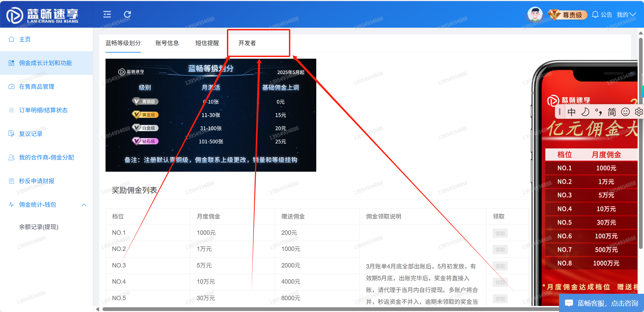Select 佣金成长计划和功能 menu item
644x312 pixels.
coord(47,63)
